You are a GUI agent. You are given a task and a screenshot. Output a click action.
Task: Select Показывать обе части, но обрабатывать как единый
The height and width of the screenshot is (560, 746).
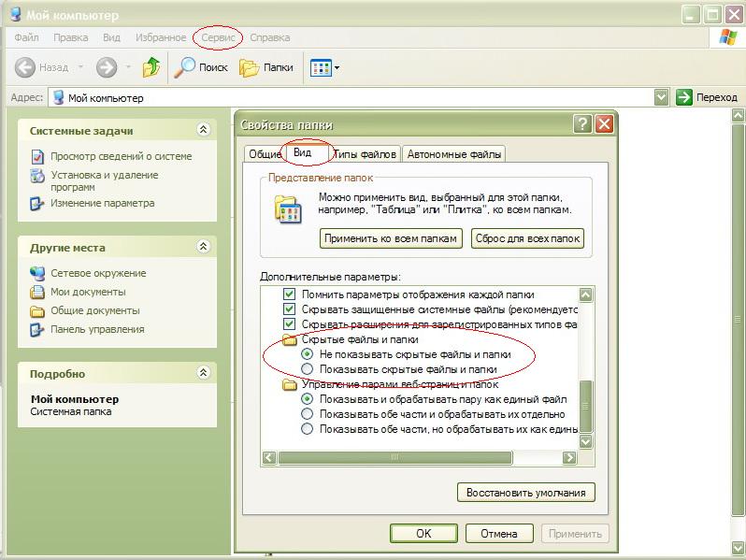click(x=308, y=429)
